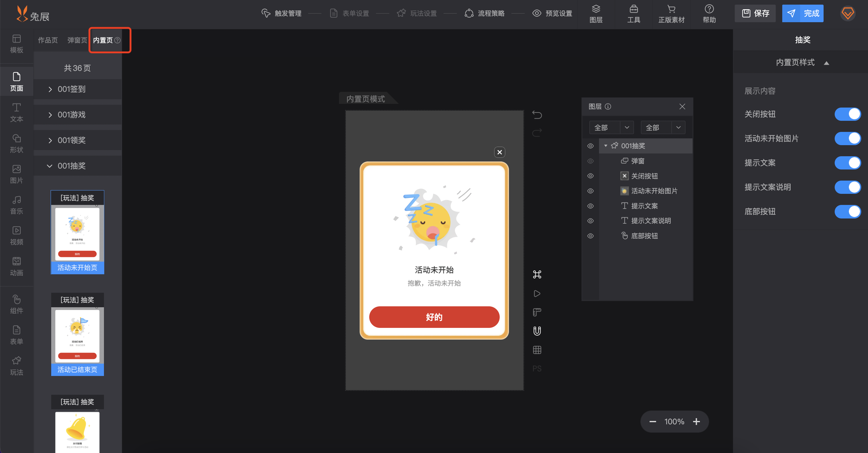This screenshot has width=868, height=453.
Task: Toggle the 底部按钮 display switch
Action: (x=847, y=212)
